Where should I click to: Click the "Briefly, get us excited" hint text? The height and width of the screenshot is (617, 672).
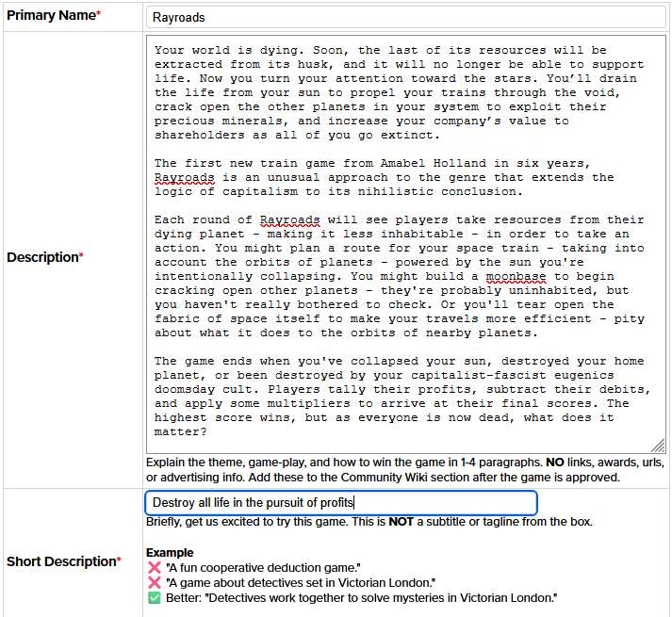click(x=369, y=522)
